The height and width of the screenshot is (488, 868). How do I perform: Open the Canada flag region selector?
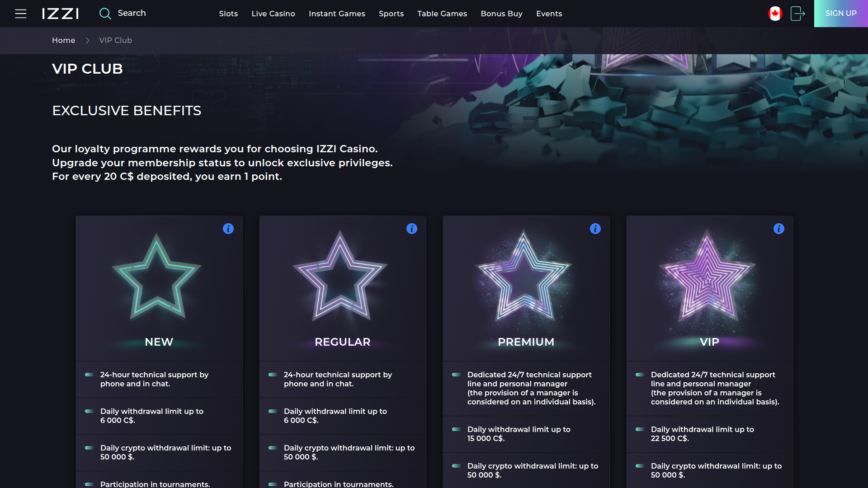click(x=775, y=14)
